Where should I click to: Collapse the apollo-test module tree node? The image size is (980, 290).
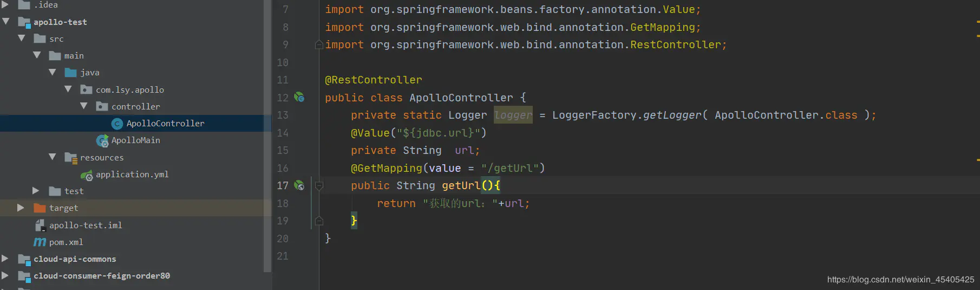pyautogui.click(x=6, y=22)
